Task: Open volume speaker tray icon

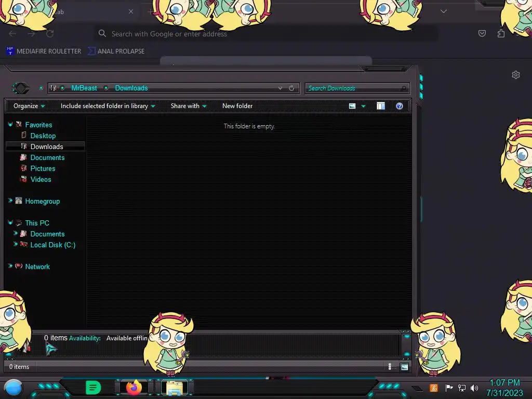Action: [474, 388]
